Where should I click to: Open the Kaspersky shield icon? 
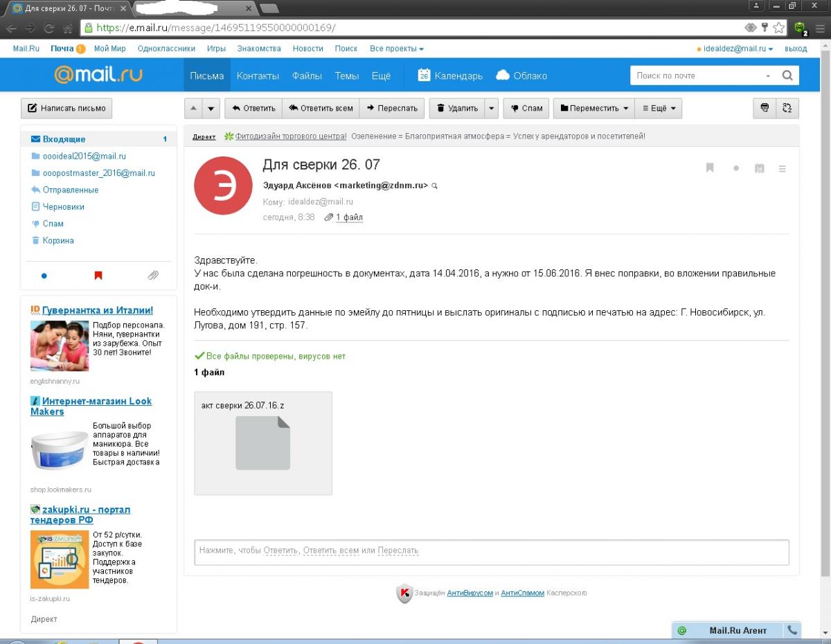(x=404, y=593)
